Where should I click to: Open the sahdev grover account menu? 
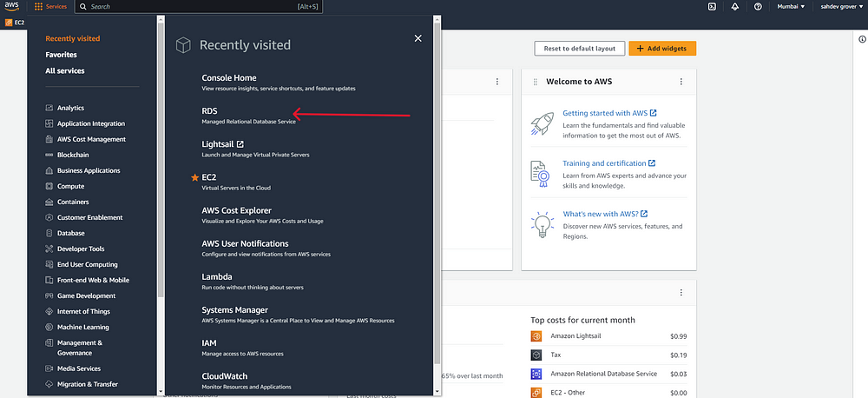point(841,7)
